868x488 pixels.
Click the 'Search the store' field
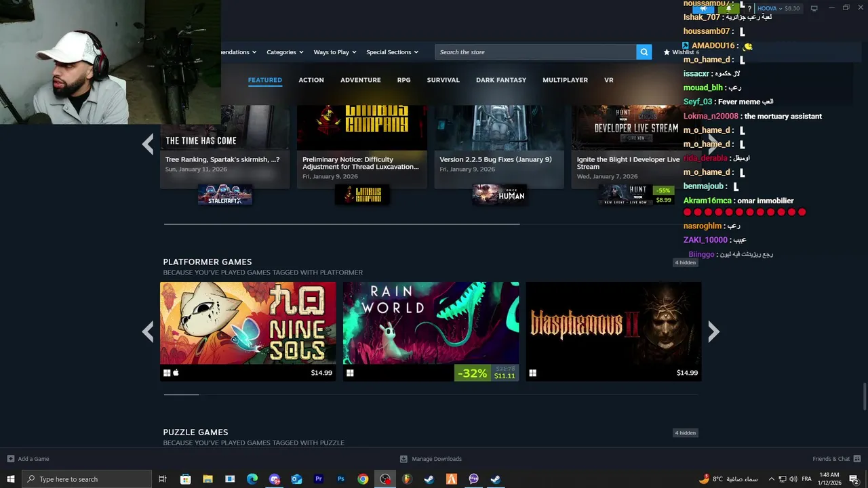[x=536, y=52]
